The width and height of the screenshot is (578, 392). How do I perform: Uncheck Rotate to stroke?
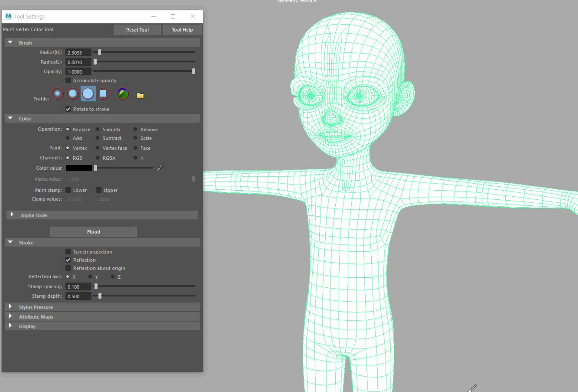click(68, 109)
